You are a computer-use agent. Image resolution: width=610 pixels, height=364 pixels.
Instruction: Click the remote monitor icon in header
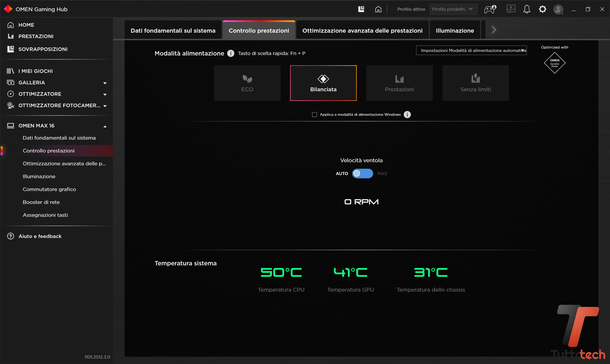tap(511, 9)
